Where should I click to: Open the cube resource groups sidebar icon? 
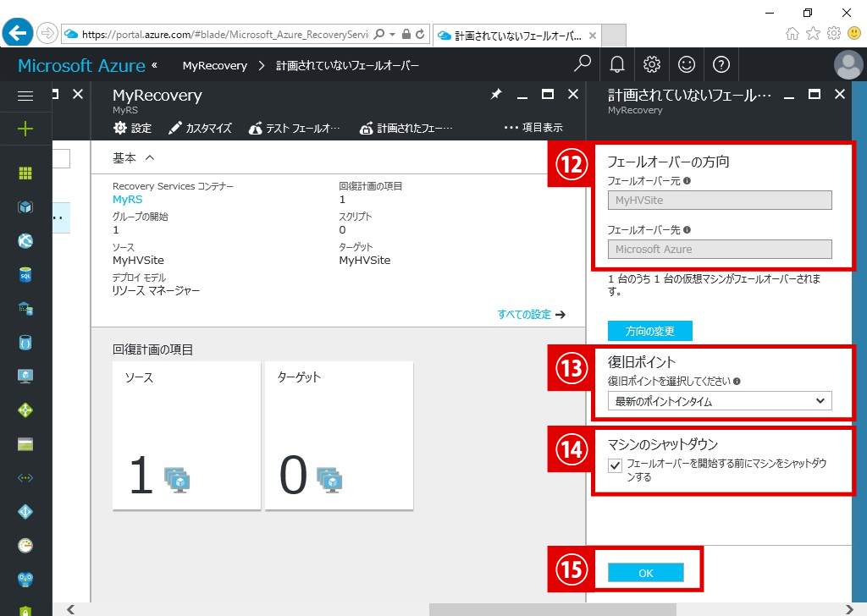click(25, 207)
